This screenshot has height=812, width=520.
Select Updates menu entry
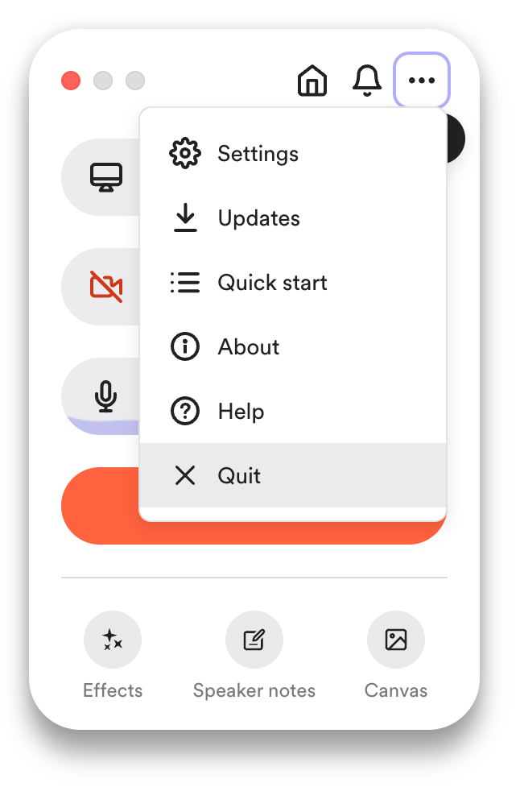point(293,218)
